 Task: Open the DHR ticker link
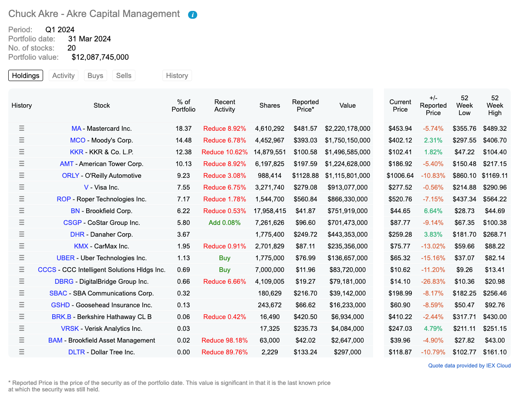pos(77,234)
